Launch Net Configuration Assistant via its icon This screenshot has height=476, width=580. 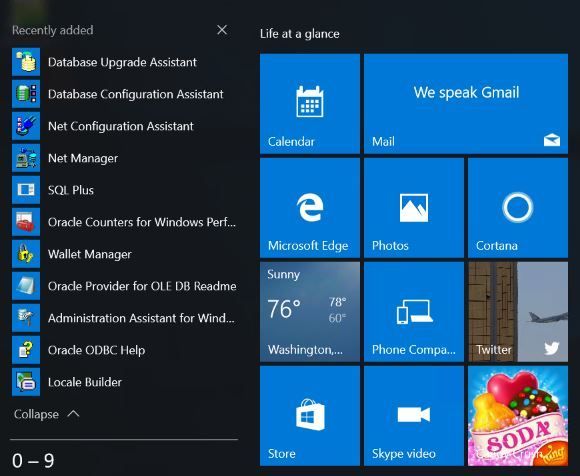coord(26,126)
